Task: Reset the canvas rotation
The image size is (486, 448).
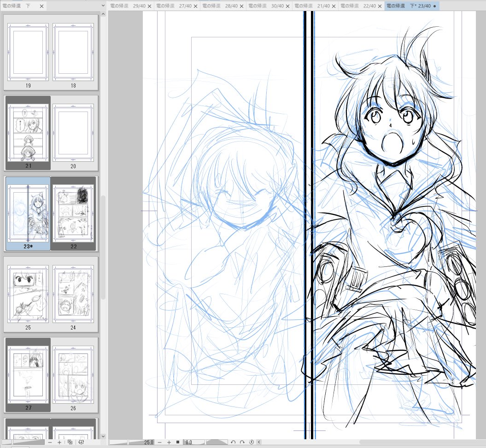Action: point(252,442)
